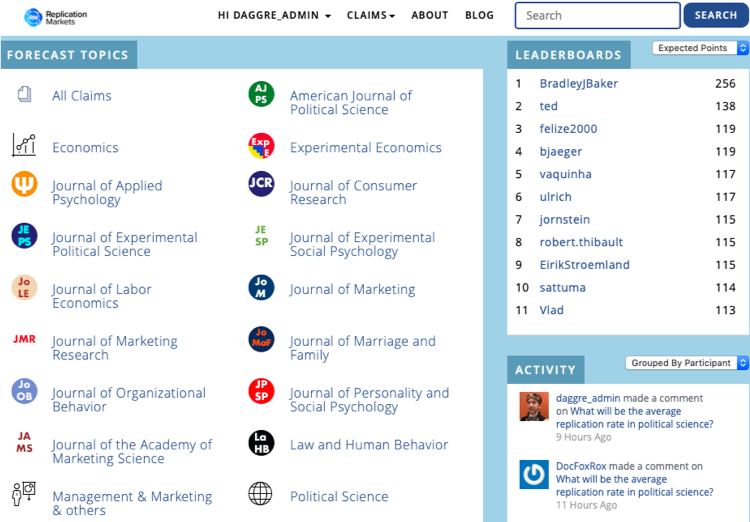Open Experimental Economics topic
The image size is (750, 522).
365,147
